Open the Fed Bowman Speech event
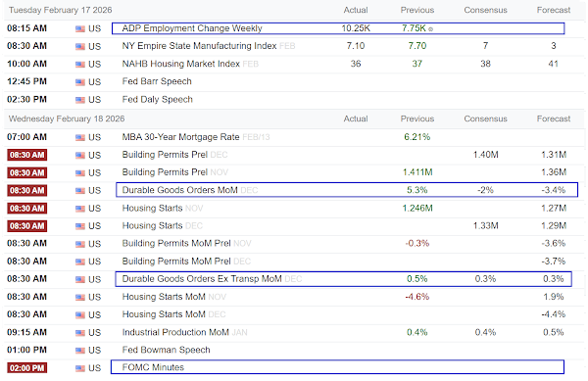This screenshot has width=588, height=381. [167, 350]
